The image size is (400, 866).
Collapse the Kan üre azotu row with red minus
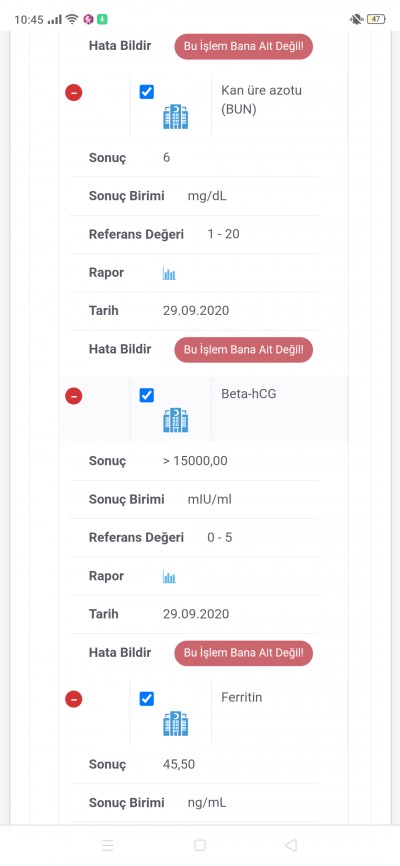click(x=73, y=92)
